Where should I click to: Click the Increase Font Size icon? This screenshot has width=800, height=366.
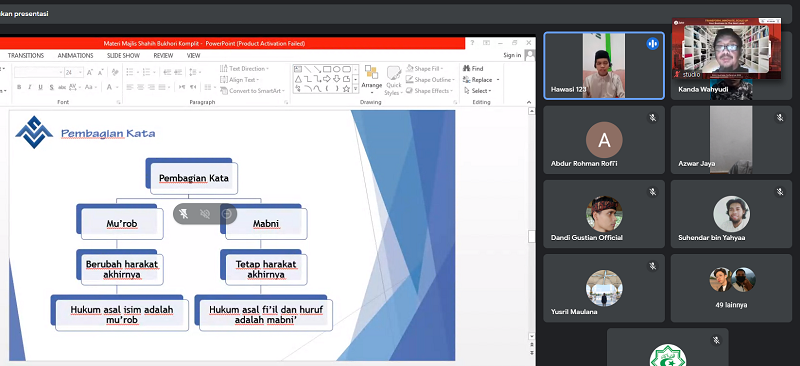click(x=90, y=72)
